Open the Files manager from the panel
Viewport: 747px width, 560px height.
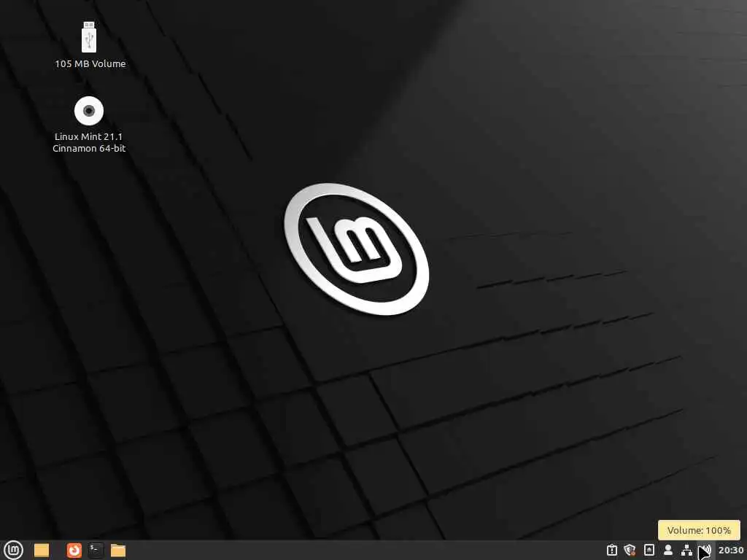117,551
